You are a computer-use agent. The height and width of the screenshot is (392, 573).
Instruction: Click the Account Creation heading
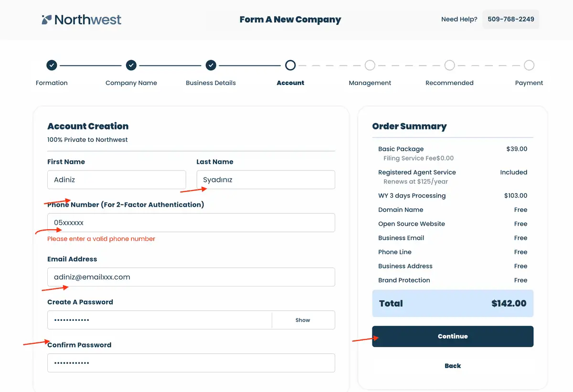(88, 127)
